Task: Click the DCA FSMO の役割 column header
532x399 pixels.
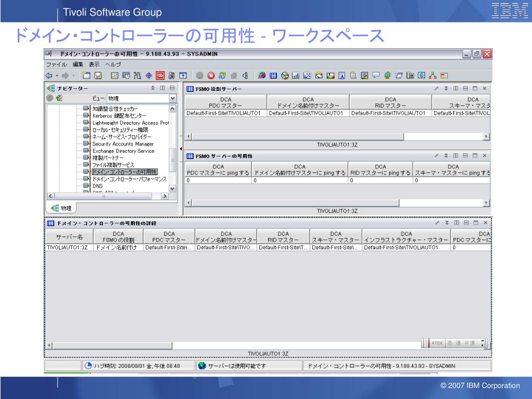Action: [x=118, y=237]
